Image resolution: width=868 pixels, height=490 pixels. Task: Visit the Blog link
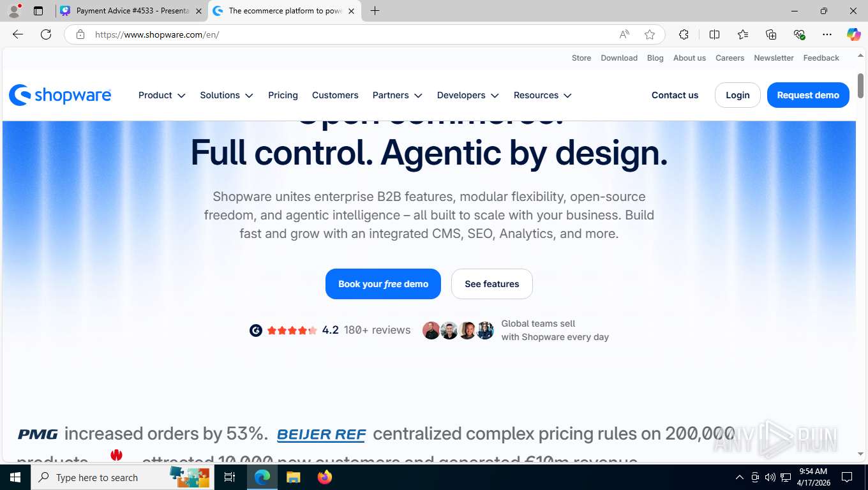pos(655,58)
